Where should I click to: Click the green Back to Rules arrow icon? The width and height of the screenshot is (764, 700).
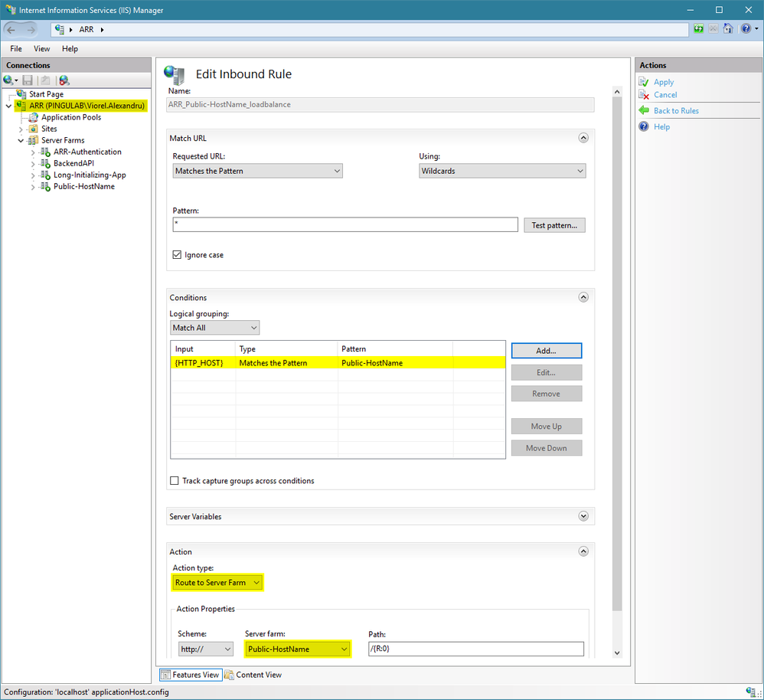click(x=644, y=110)
